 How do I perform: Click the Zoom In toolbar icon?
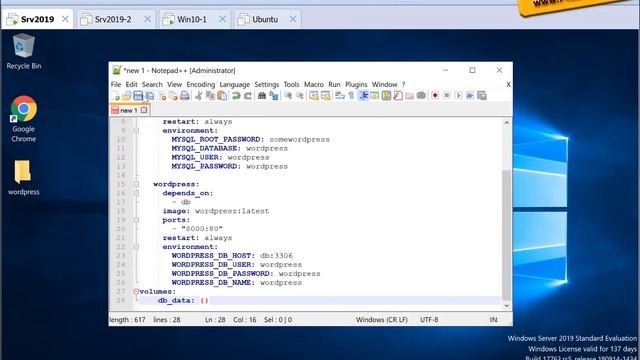288,96
